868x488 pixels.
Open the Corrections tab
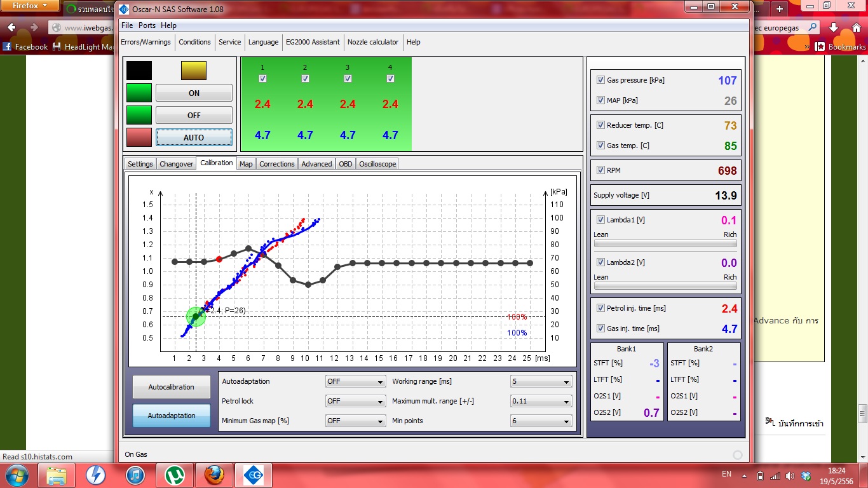pos(277,164)
